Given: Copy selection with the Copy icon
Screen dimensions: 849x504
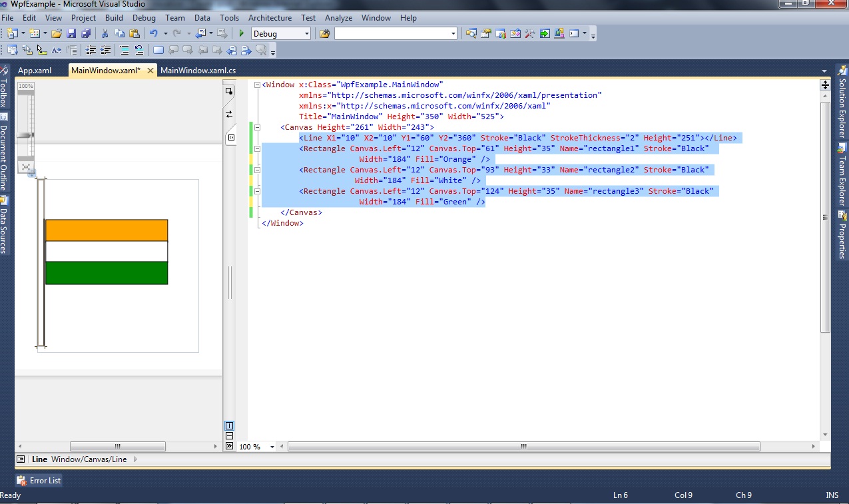Looking at the screenshot, I should click(119, 33).
